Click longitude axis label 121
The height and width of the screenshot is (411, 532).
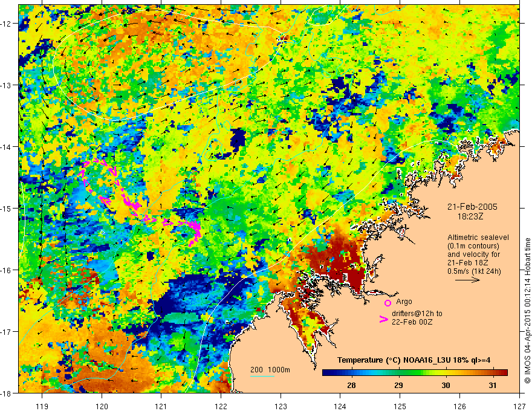[161, 406]
